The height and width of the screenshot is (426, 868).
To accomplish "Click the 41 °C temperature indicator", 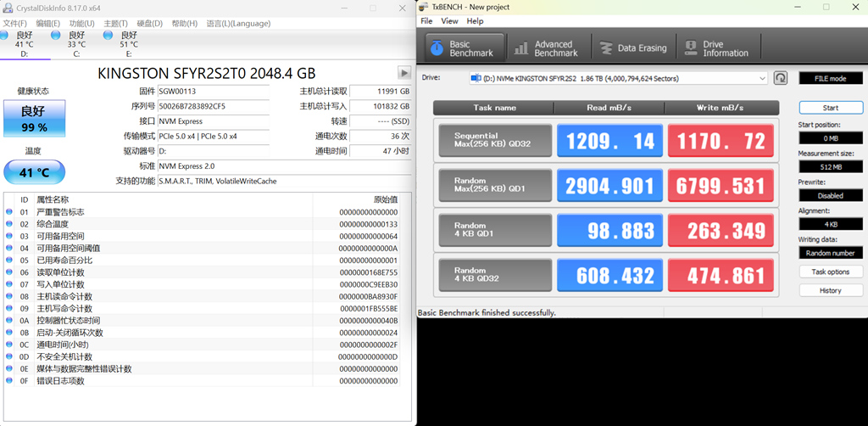I will (x=34, y=172).
